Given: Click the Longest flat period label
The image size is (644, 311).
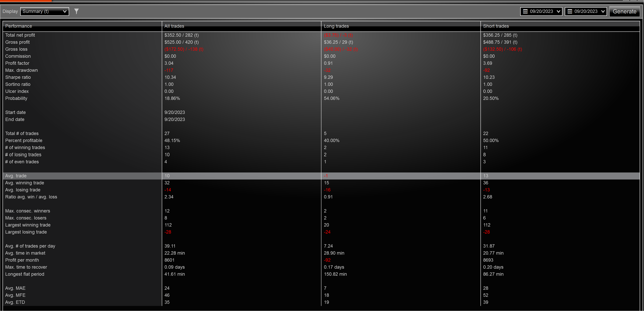Looking at the screenshot, I should pyautogui.click(x=25, y=274).
